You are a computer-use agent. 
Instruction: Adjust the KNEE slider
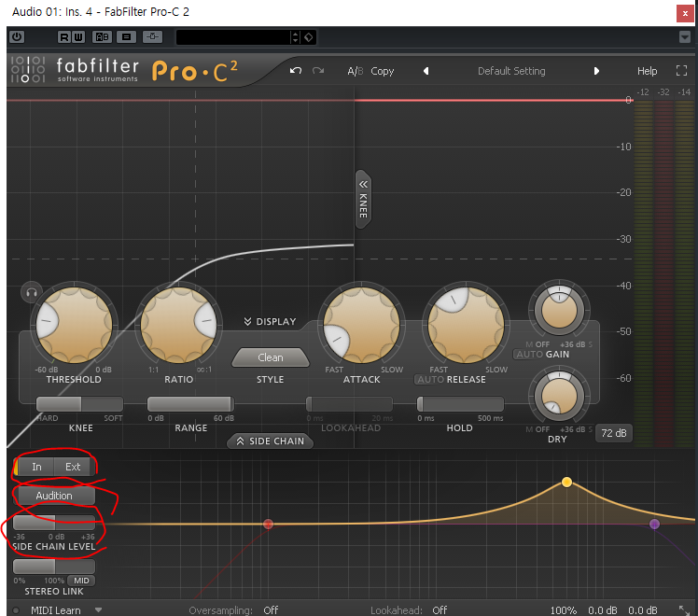(79, 404)
